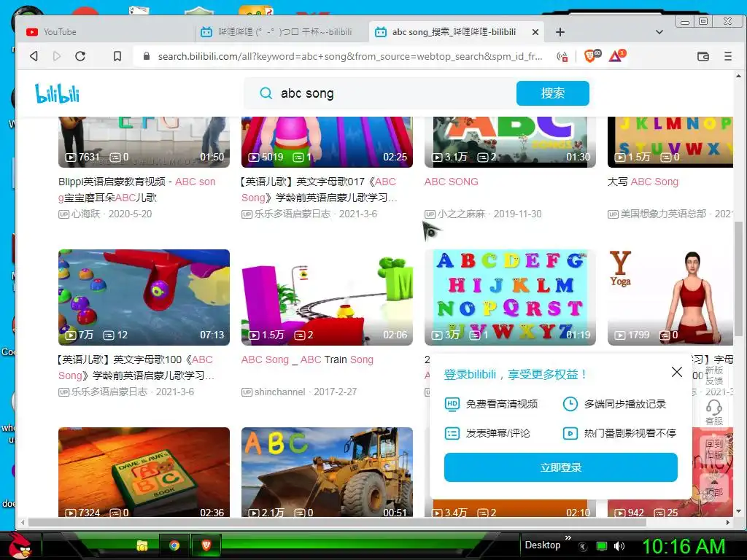
Task: Open Brave Rewards triangle icon
Action: coord(616,55)
